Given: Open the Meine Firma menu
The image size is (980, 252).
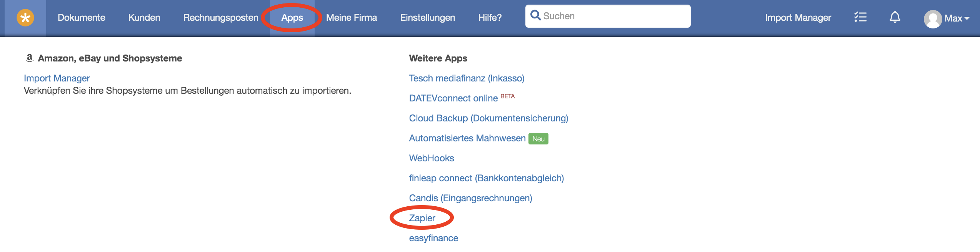Looking at the screenshot, I should [352, 18].
